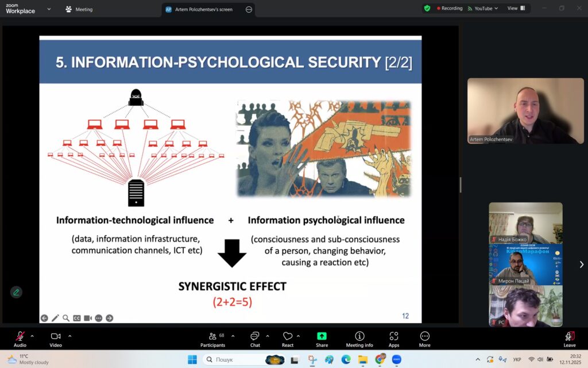Click the Windows taskbar search field

(x=235, y=359)
